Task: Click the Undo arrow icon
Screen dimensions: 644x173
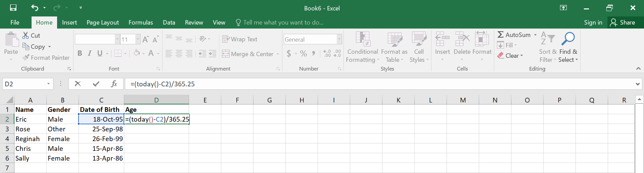Action: (35, 7)
